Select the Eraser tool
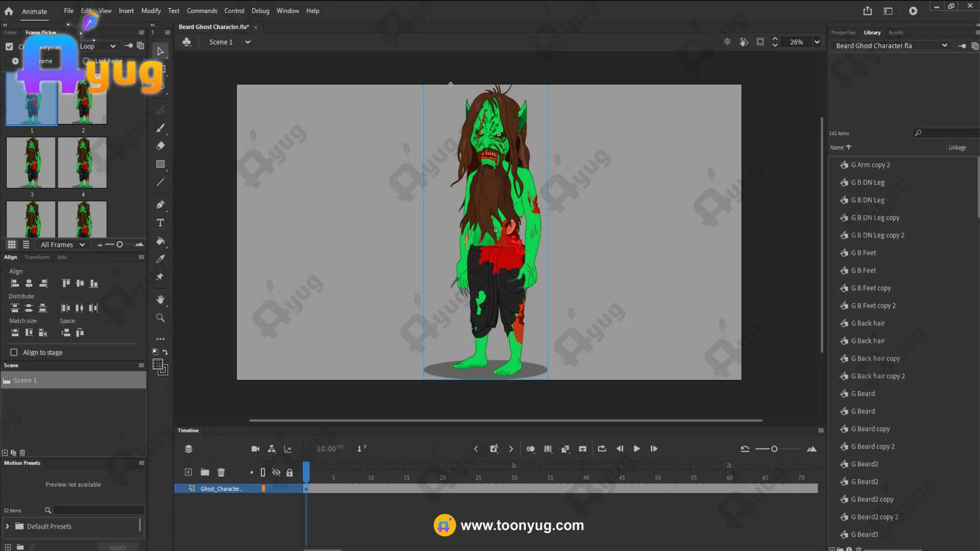 point(160,146)
